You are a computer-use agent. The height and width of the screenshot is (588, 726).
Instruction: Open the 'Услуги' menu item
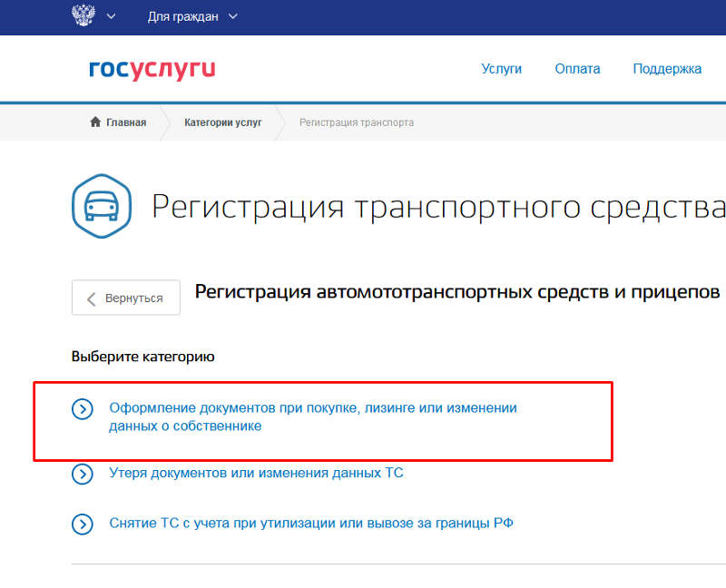pos(502,69)
